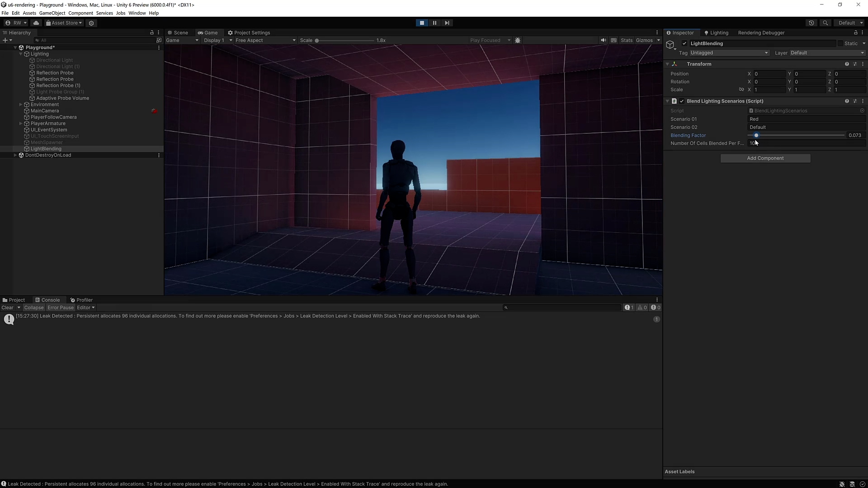
Task: Click the Step frame button
Action: coord(447,23)
